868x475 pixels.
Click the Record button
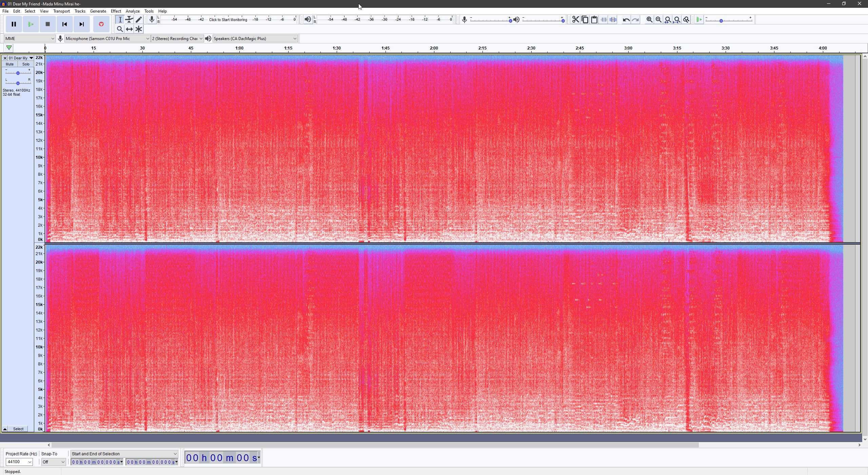(101, 24)
